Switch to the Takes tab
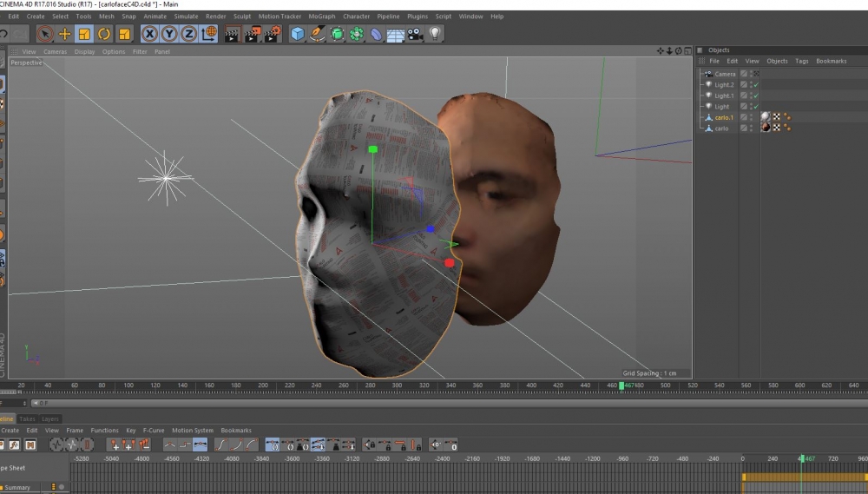This screenshot has height=494, width=868. [27, 418]
